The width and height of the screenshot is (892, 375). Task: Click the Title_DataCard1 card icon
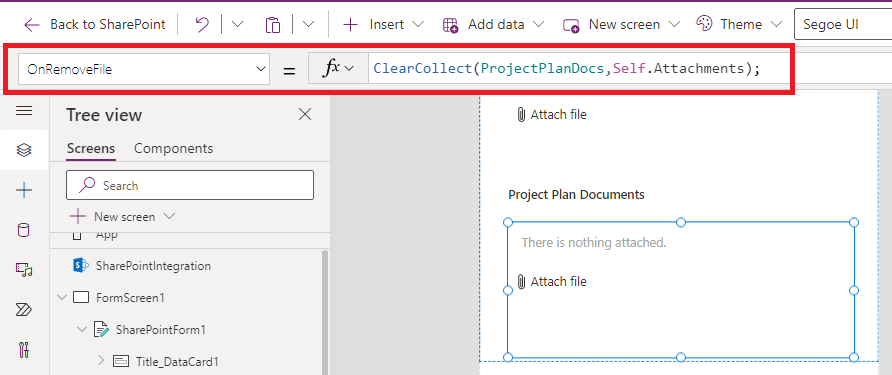tap(121, 361)
